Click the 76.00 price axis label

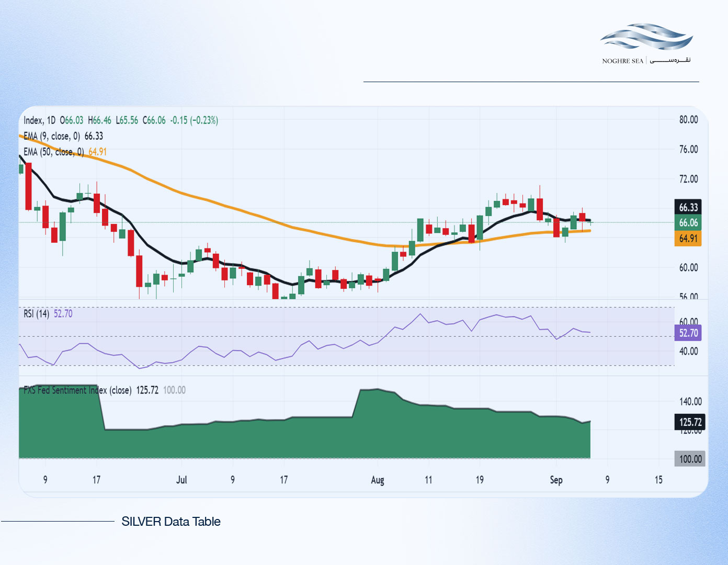[x=688, y=150]
